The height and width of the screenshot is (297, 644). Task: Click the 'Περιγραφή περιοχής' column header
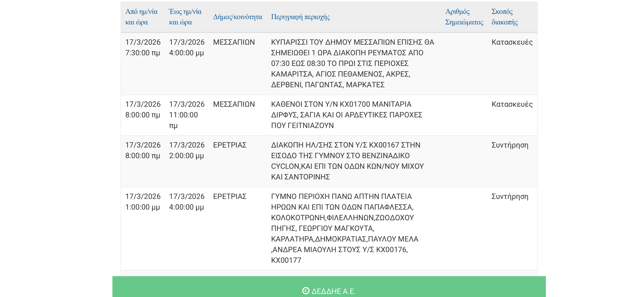pos(300,17)
